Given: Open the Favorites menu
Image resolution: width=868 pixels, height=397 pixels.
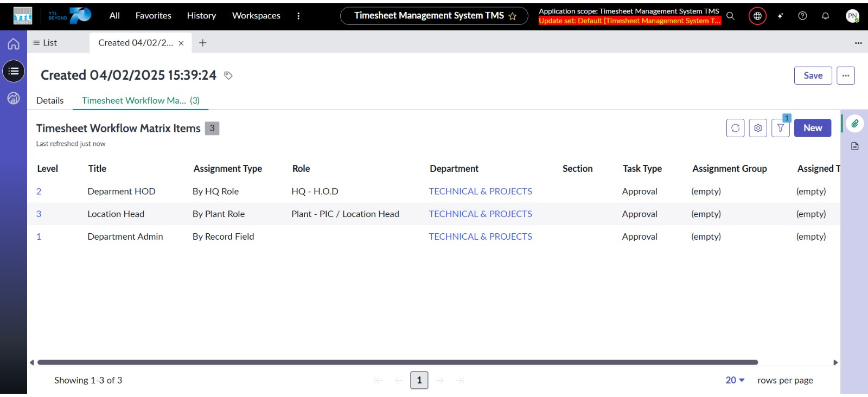Looking at the screenshot, I should (x=153, y=16).
